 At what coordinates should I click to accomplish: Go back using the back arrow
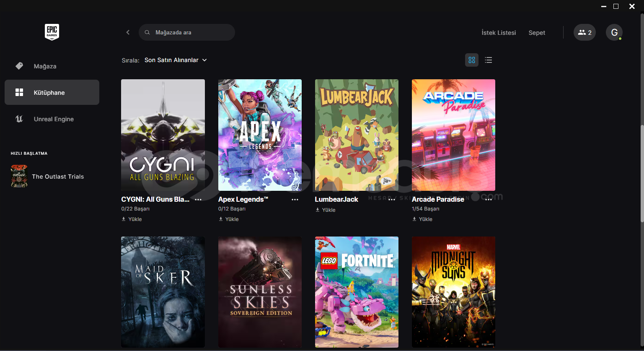point(128,32)
